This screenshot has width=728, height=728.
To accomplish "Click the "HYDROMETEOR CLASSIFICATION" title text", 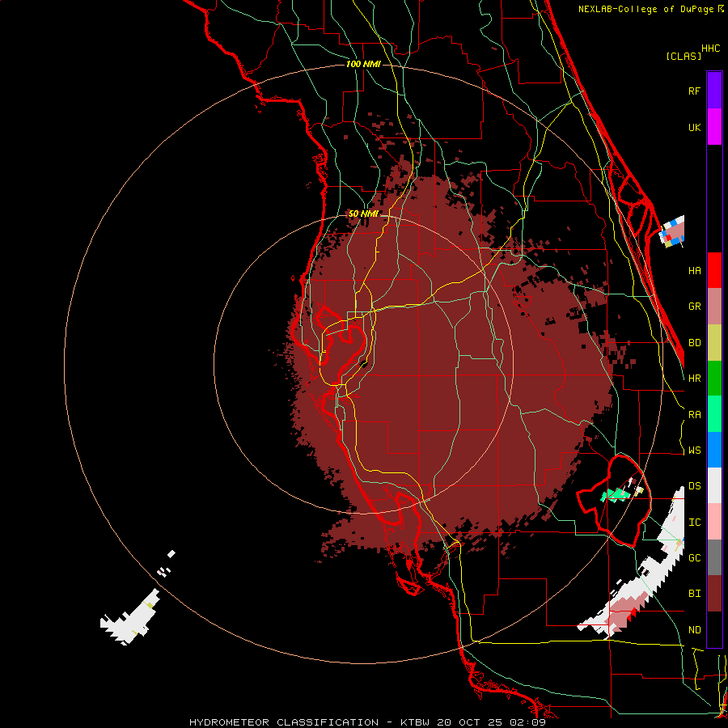I will (x=284, y=722).
